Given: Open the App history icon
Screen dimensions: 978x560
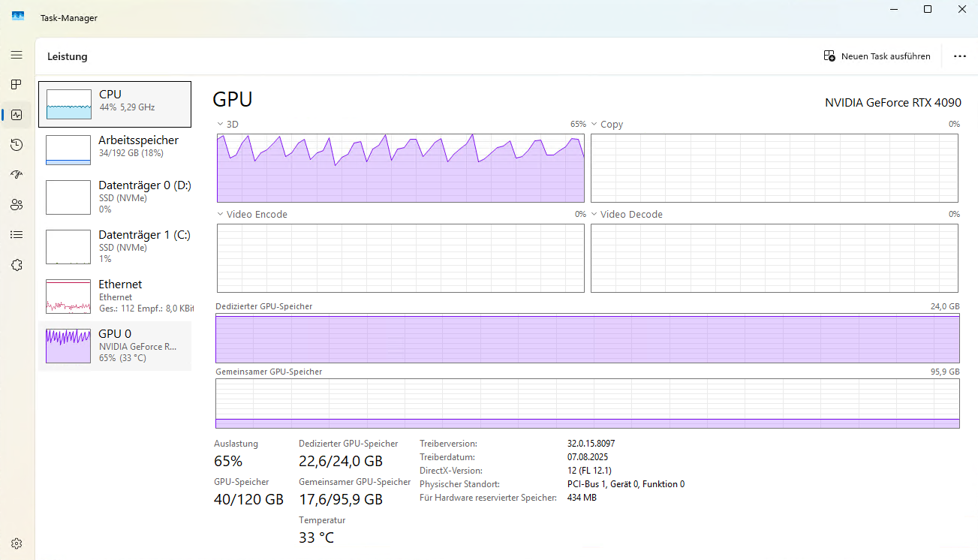Looking at the screenshot, I should pyautogui.click(x=17, y=145).
